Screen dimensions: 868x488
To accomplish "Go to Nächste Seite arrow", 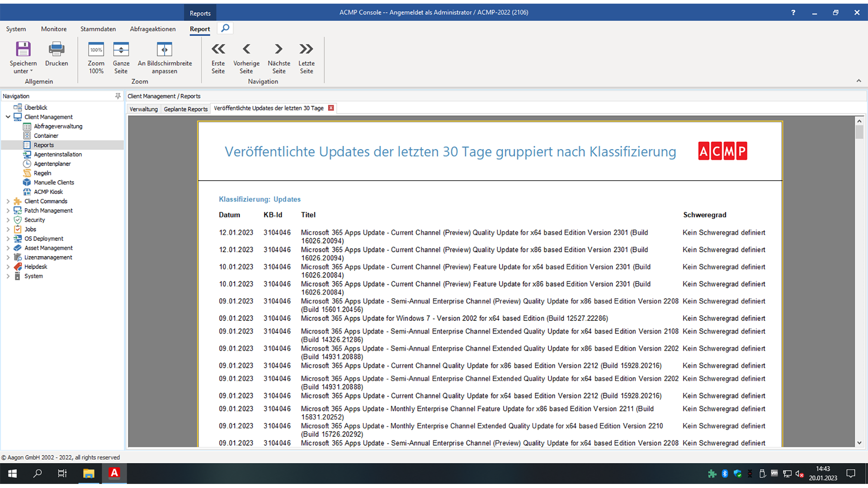I will click(278, 49).
